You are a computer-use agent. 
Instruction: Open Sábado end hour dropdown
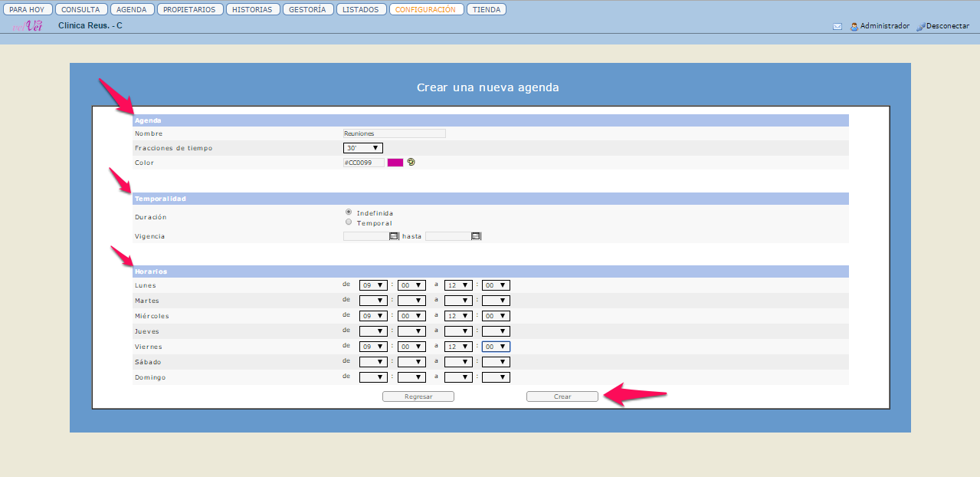coord(458,362)
